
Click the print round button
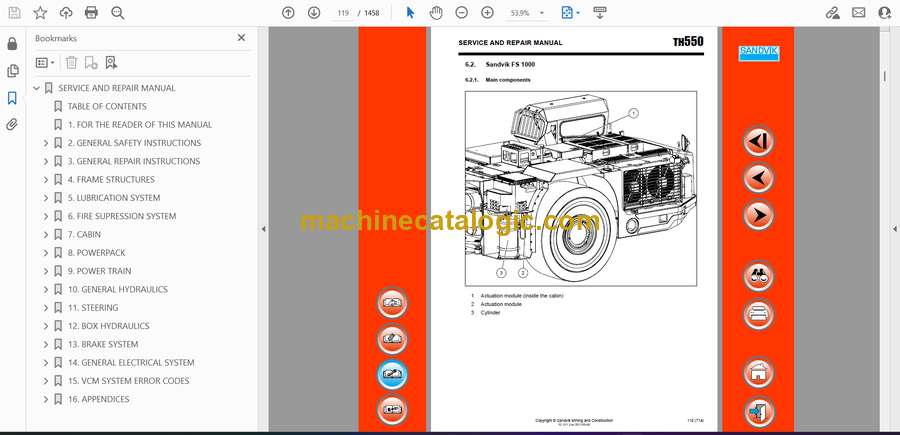758,314
